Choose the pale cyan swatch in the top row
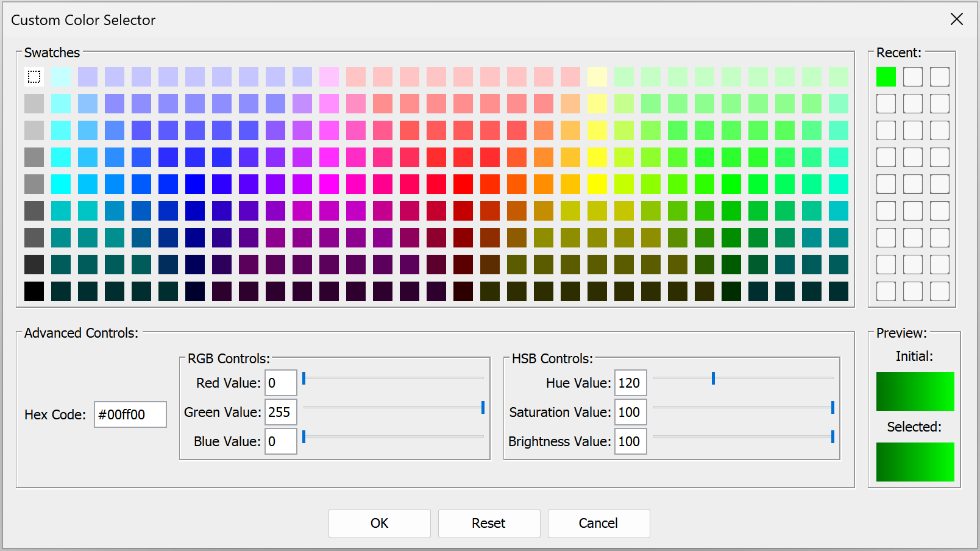 [x=61, y=77]
